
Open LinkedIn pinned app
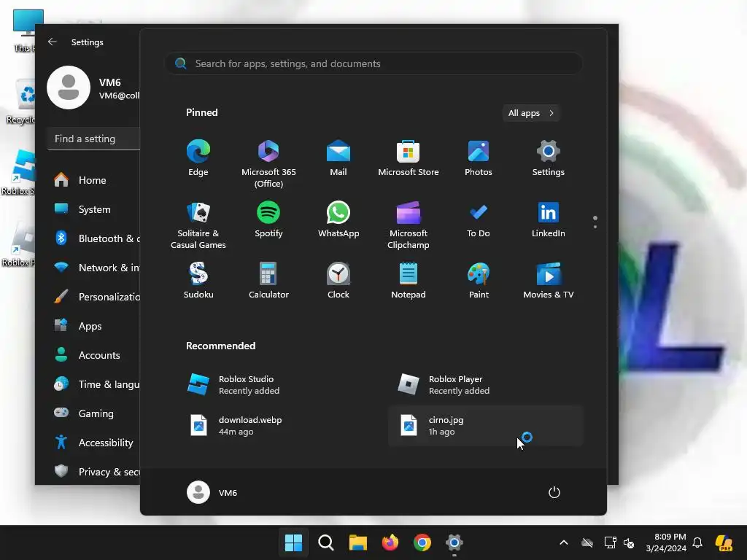(x=549, y=219)
